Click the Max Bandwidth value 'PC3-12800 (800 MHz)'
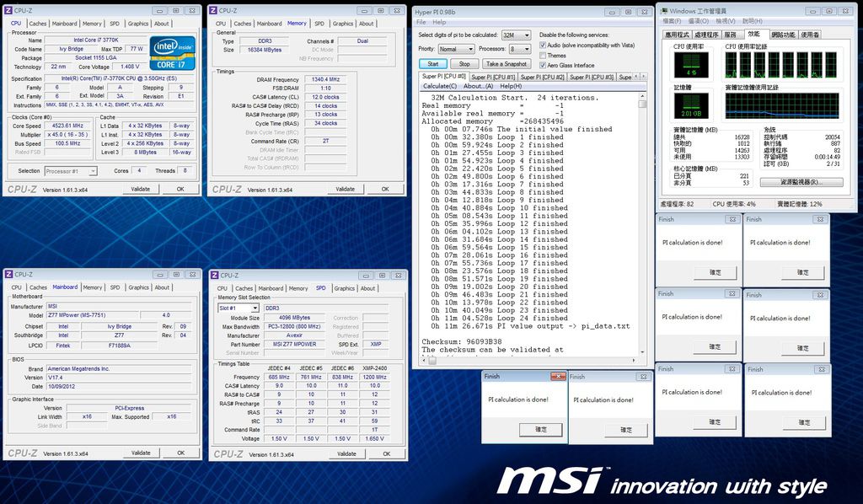 coord(294,326)
